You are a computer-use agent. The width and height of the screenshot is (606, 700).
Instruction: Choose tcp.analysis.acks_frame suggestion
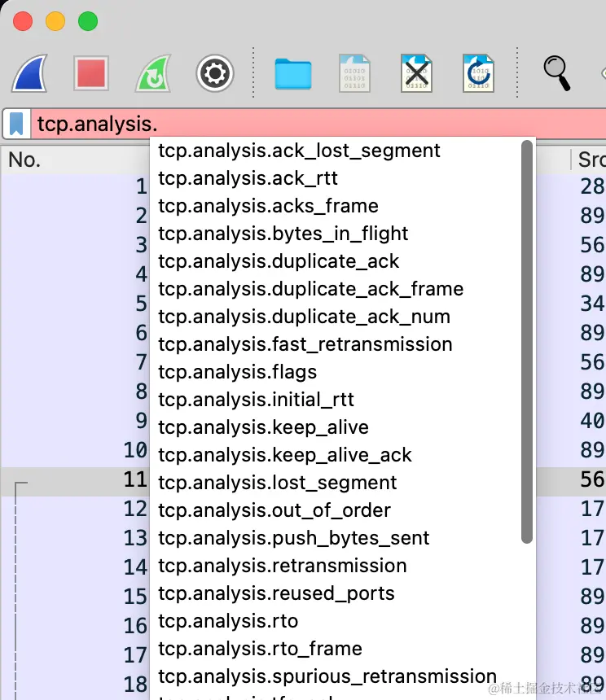[269, 206]
